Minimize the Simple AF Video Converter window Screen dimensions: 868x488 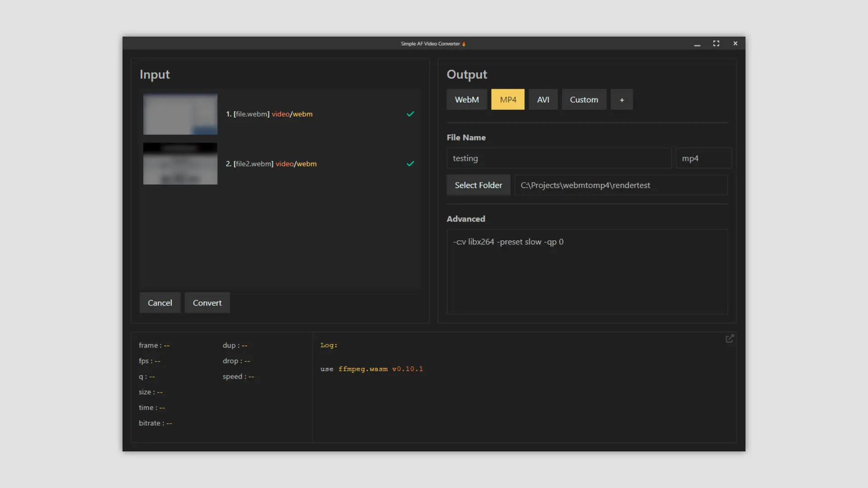(697, 44)
